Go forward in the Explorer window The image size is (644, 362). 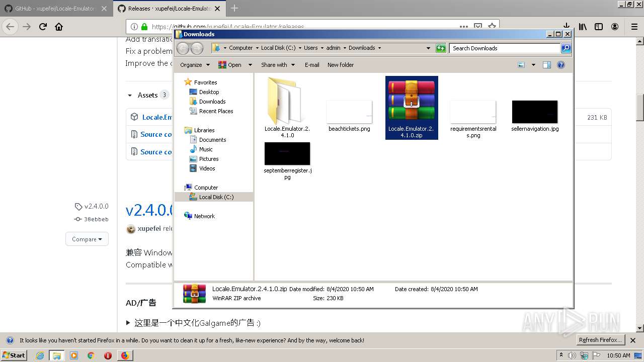tap(197, 48)
